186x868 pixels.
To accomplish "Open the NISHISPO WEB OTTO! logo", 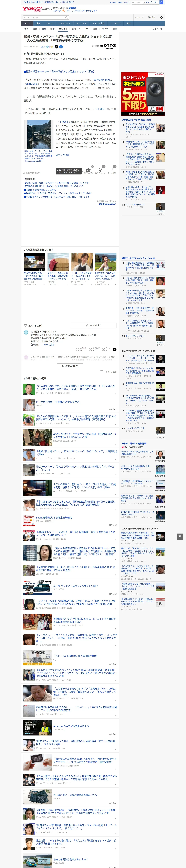I will (x=104, y=46).
